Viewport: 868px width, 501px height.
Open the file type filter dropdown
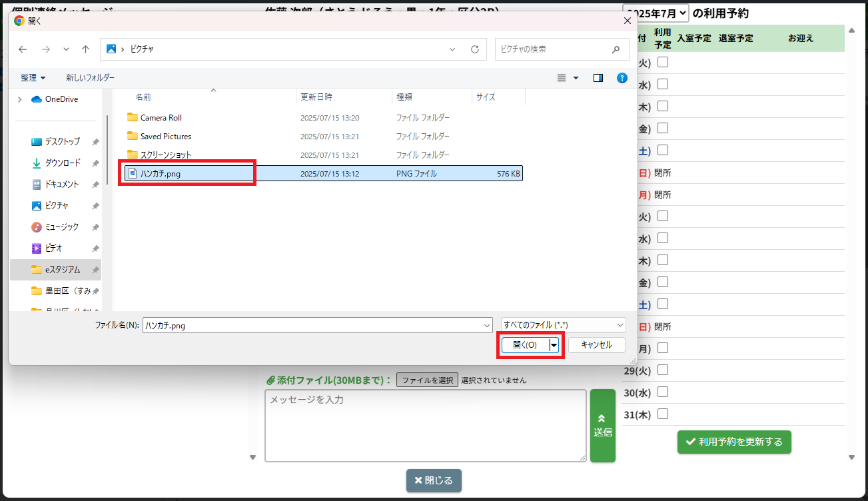563,325
